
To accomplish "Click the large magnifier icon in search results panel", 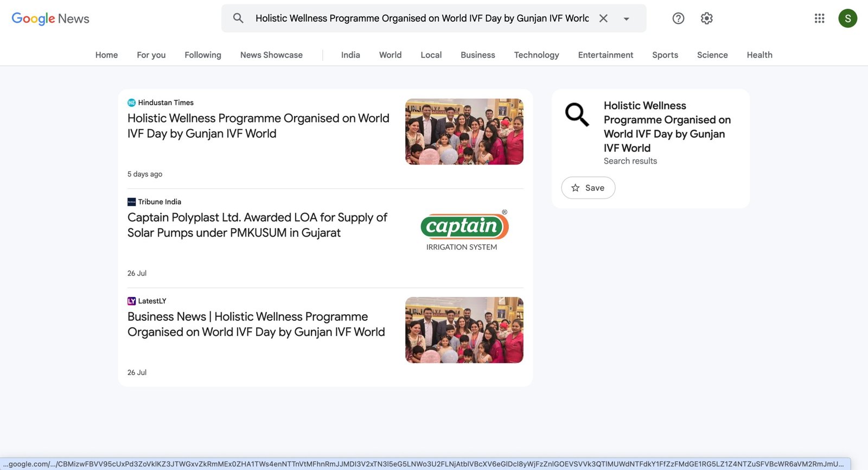I will [577, 115].
